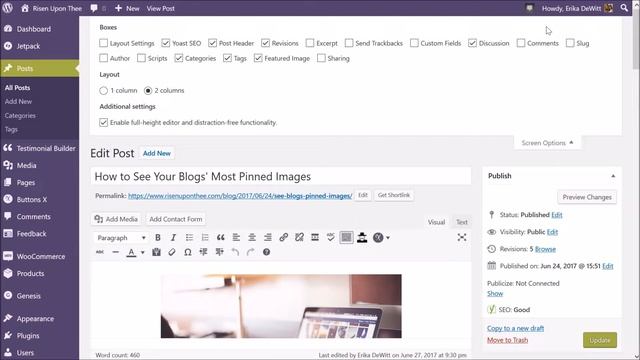
Task: Open the WooCommerce menu
Action: tap(40, 256)
